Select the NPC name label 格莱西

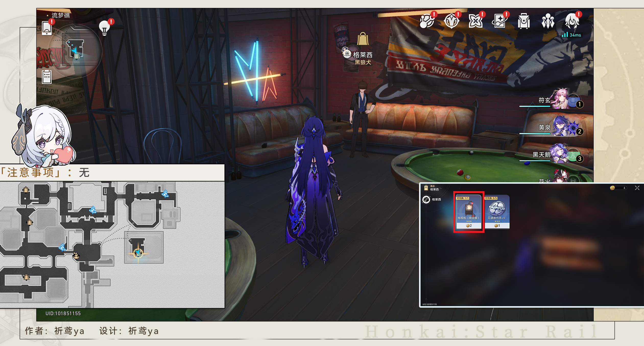pos(363,55)
